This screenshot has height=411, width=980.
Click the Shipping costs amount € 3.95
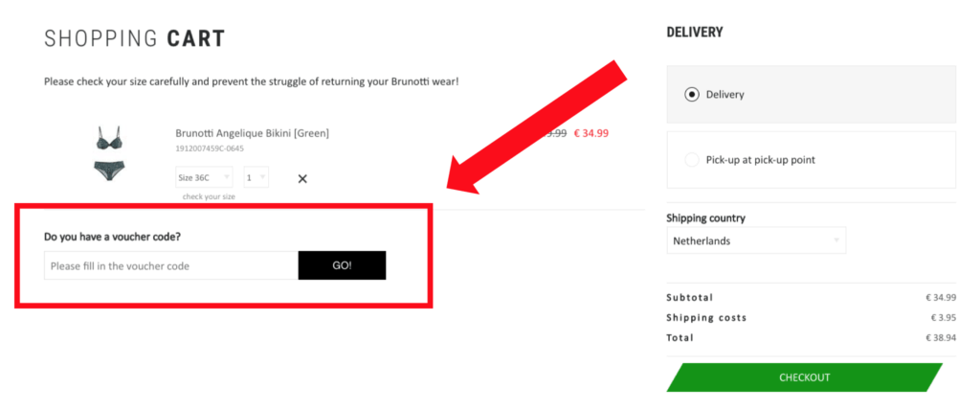(x=943, y=318)
